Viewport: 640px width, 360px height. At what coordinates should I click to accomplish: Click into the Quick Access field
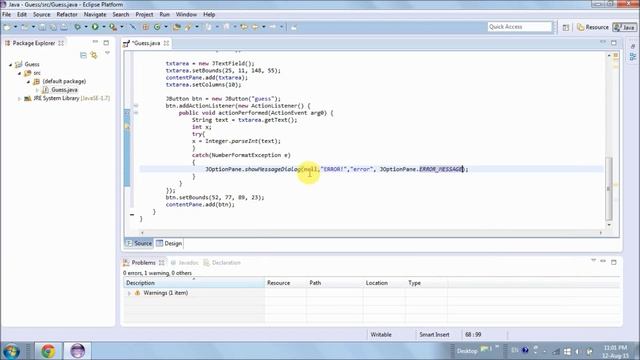520,27
